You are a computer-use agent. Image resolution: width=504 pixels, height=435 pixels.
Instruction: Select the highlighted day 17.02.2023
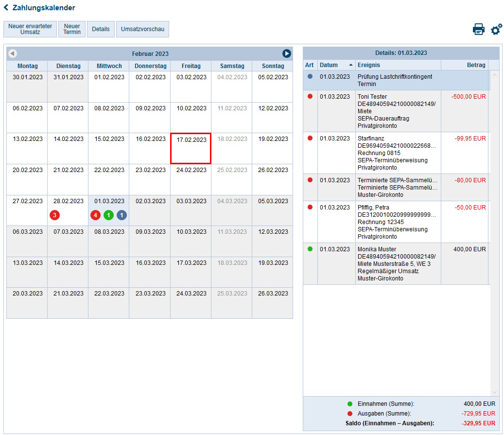[191, 148]
